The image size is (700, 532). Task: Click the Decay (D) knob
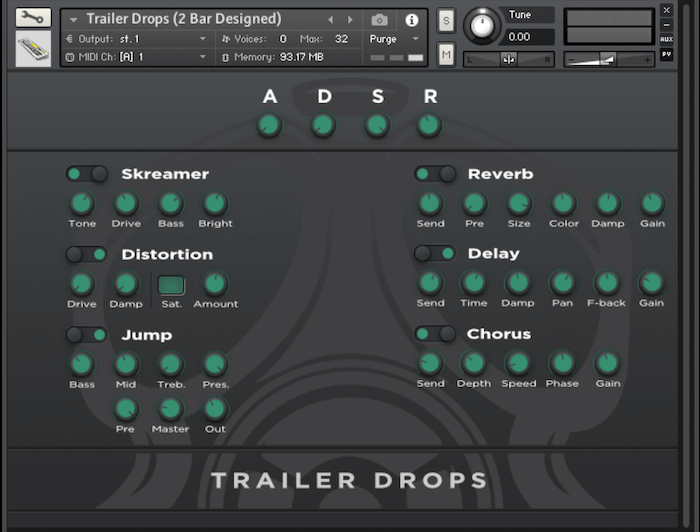pyautogui.click(x=323, y=125)
